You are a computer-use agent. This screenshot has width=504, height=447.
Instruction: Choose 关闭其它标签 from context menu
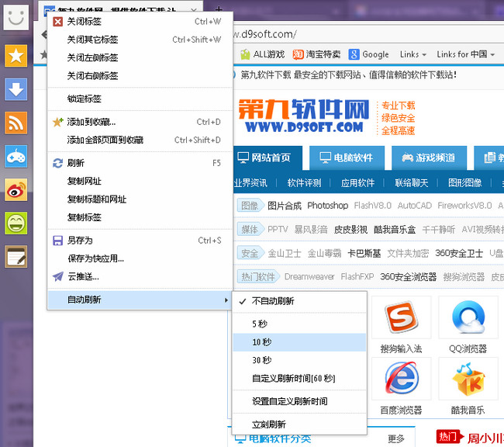(140, 40)
